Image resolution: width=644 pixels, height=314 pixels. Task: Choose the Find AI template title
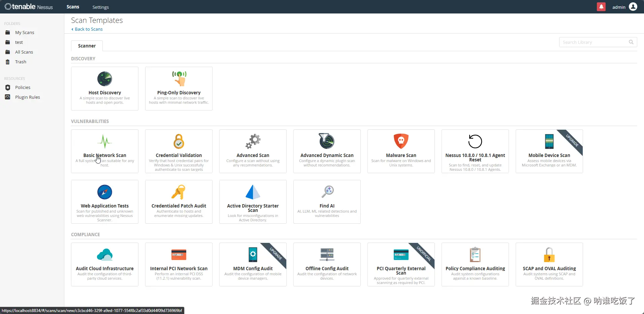pyautogui.click(x=327, y=206)
